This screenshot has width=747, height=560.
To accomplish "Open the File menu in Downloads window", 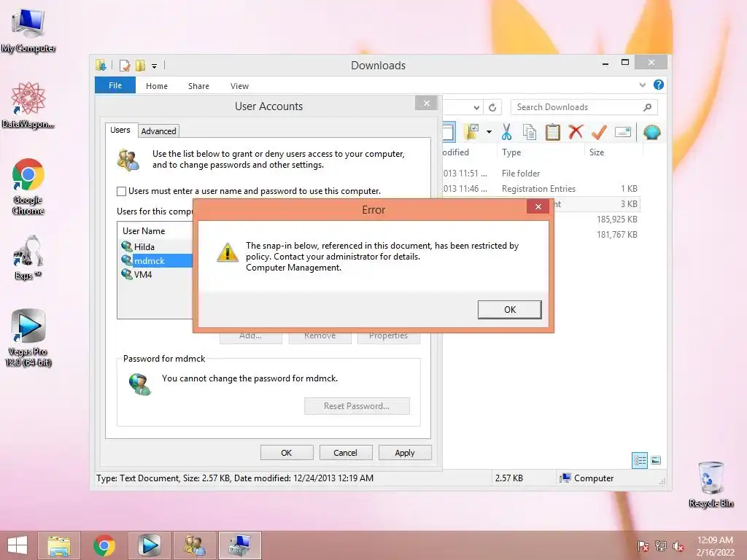I will (x=115, y=85).
